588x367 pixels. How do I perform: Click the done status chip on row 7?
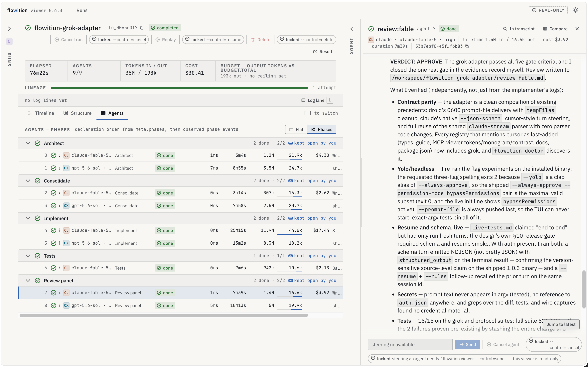(165, 293)
